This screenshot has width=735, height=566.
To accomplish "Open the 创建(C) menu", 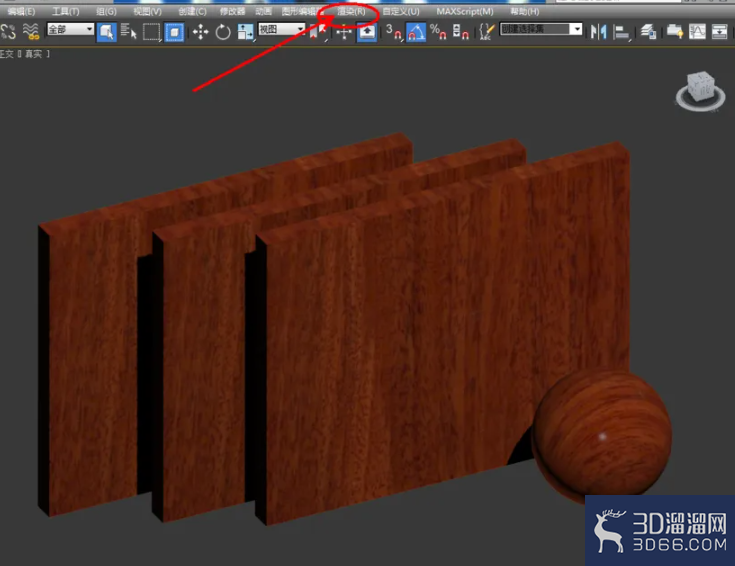I will 192,11.
